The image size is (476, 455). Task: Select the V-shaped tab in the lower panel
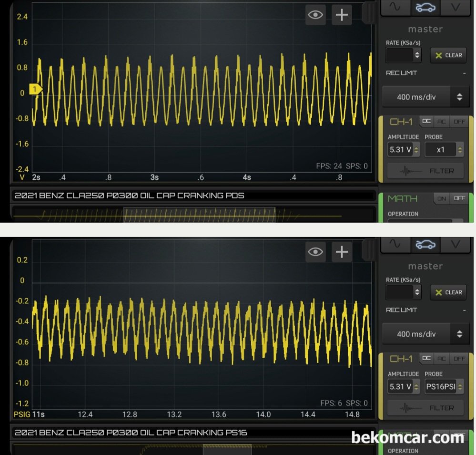tap(456, 244)
